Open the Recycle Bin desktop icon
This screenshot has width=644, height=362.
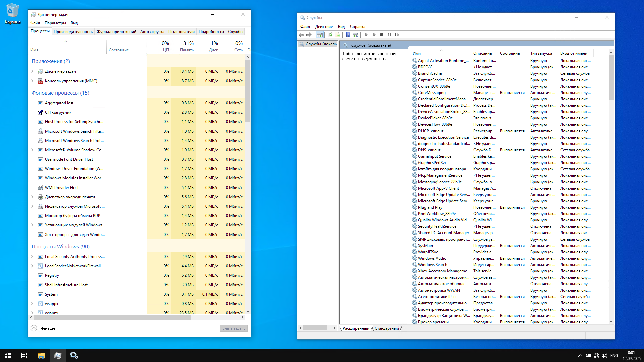(13, 14)
